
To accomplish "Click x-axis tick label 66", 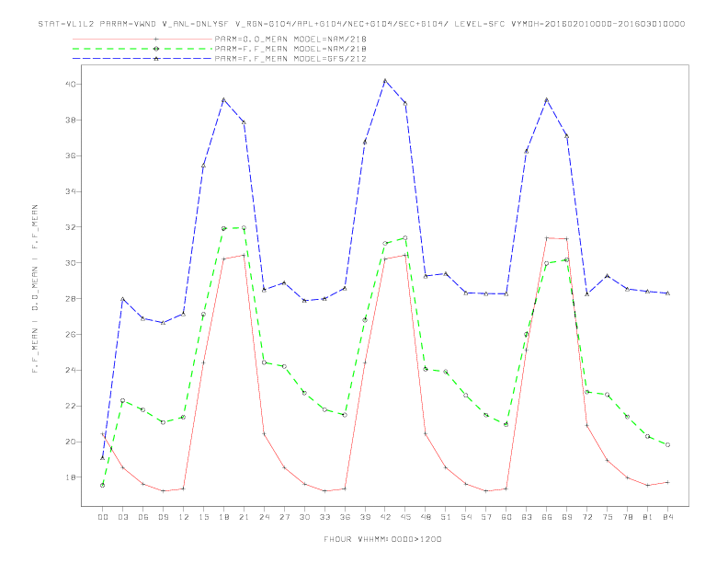I will coord(547,517).
